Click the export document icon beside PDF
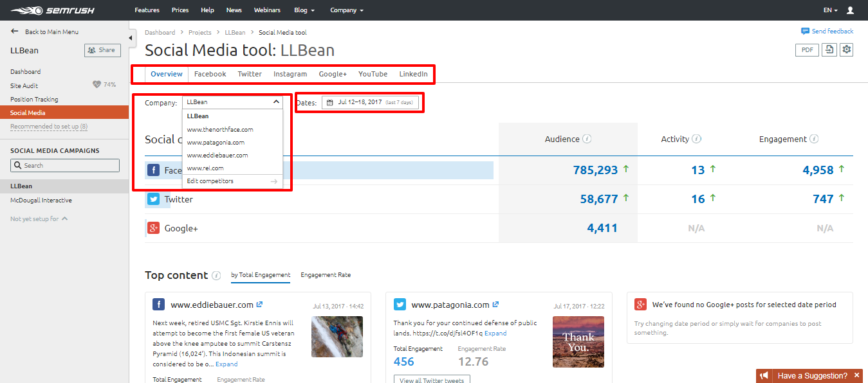868x383 pixels. [x=829, y=50]
